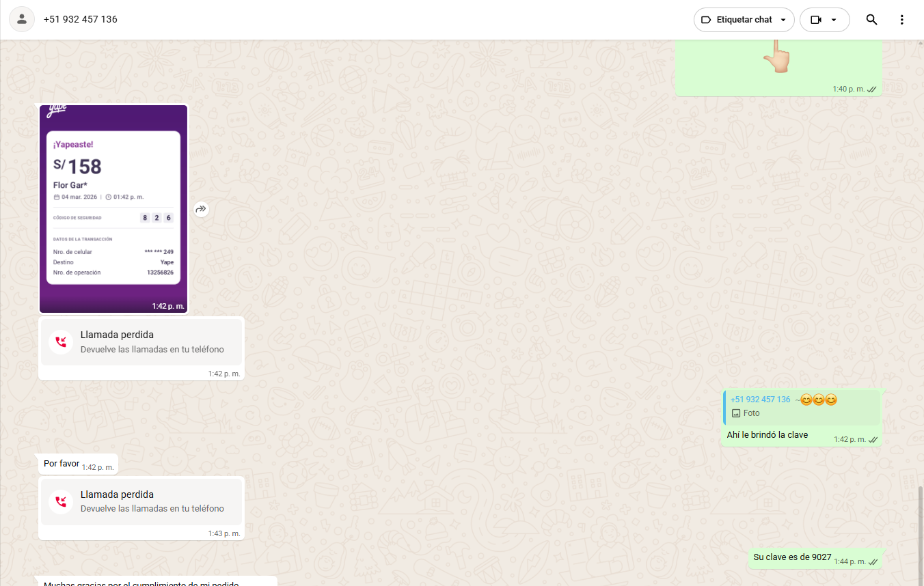This screenshot has height=586, width=924.
Task: Click second 'Devuelve las llamadas en tu teléfono' text
Action: [152, 509]
